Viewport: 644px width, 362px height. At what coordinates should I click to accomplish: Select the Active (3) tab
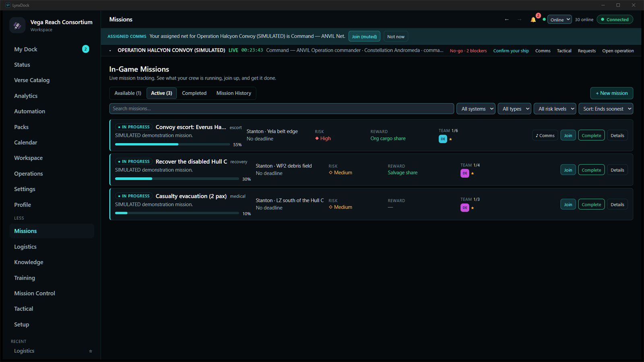click(161, 93)
